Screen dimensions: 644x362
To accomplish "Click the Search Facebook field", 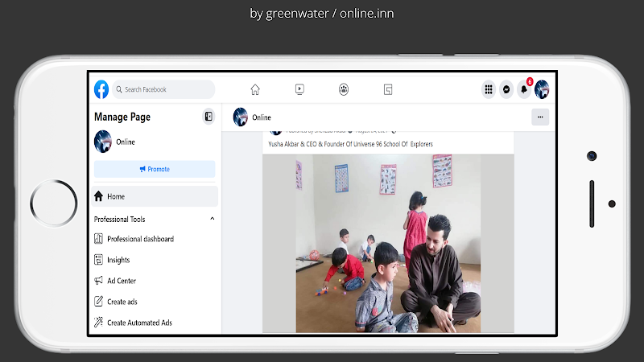I will pos(165,89).
